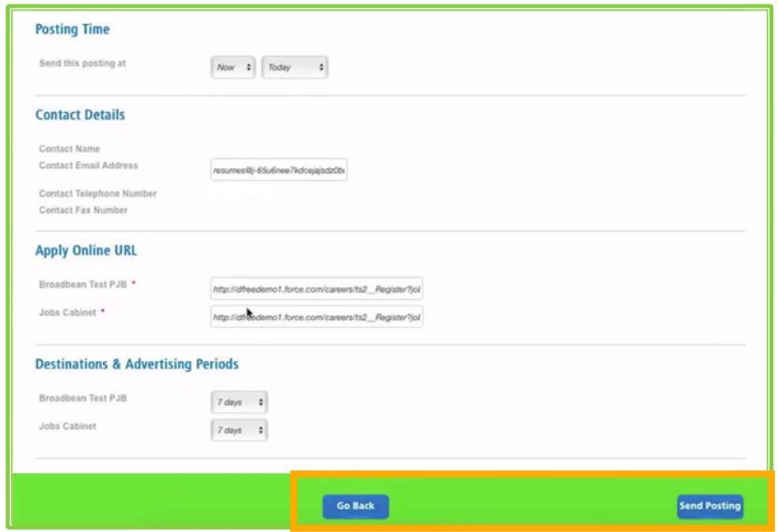This screenshot has width=778, height=532.
Task: Click the Contact Email Address field
Action: [x=279, y=170]
